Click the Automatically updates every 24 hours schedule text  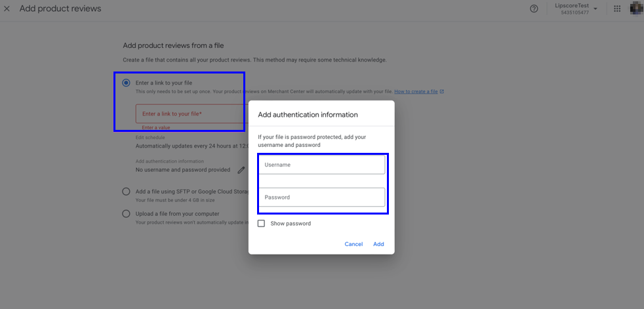pyautogui.click(x=187, y=146)
